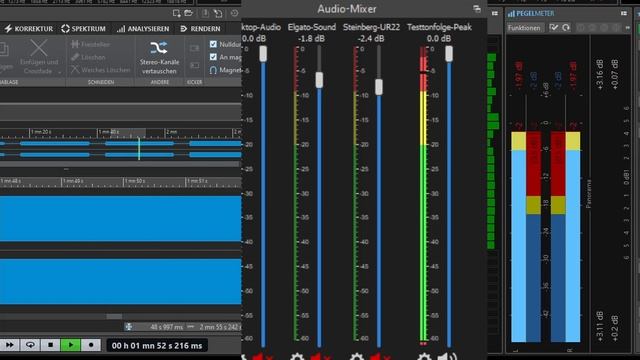The height and width of the screenshot is (360, 640).
Task: Click the new document icon in top toolbar
Action: coord(176,13)
